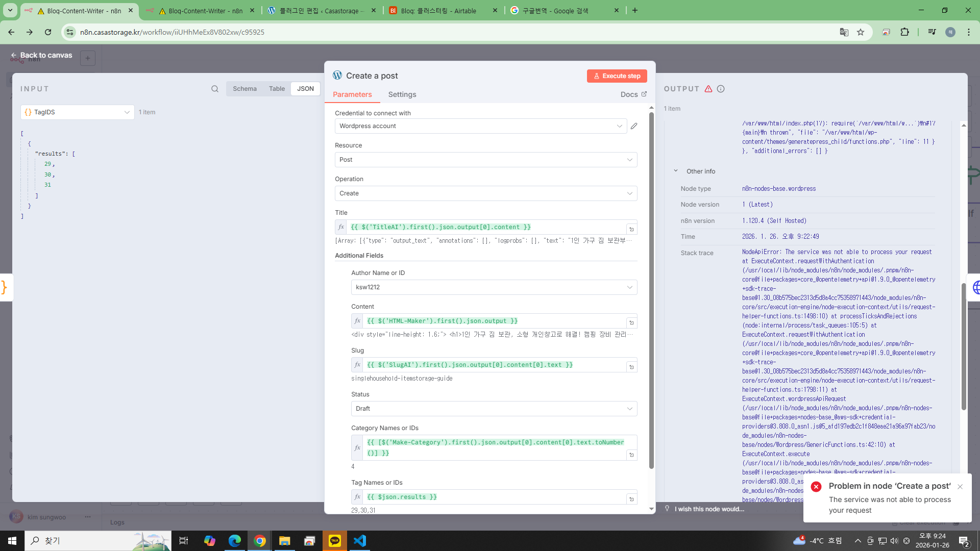The image size is (980, 551).
Task: Open the Status Draft dropdown
Action: pyautogui.click(x=494, y=409)
